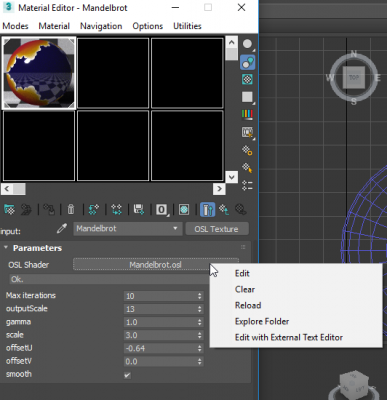Click the OSL Texture type button
The image size is (387, 400).
click(217, 229)
